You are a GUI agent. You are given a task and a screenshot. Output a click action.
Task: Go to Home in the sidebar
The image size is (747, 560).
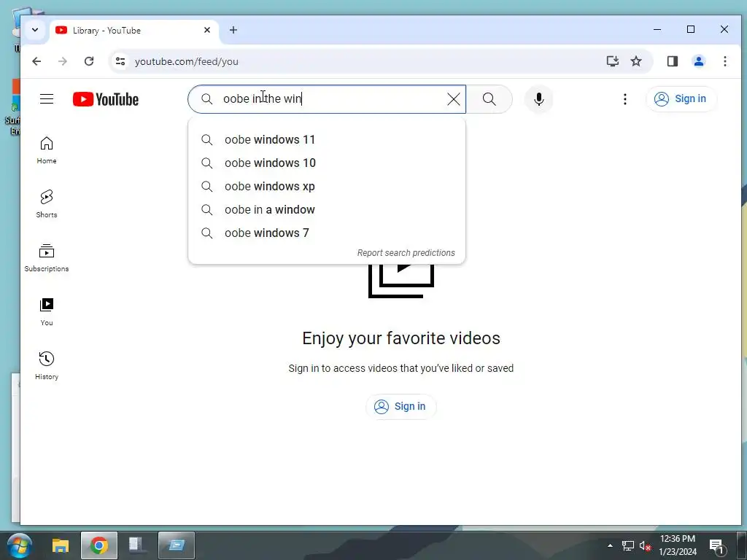47,150
